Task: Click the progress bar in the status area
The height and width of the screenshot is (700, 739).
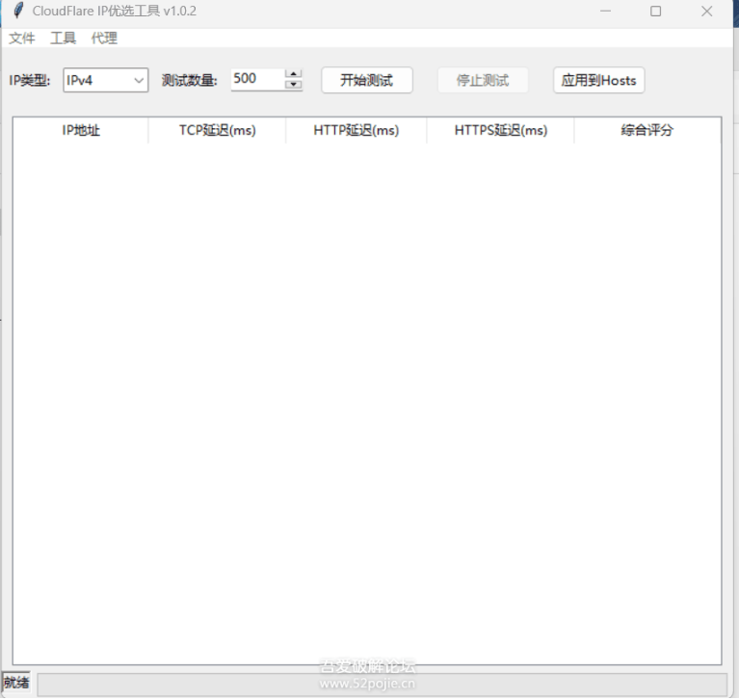Action: point(382,684)
